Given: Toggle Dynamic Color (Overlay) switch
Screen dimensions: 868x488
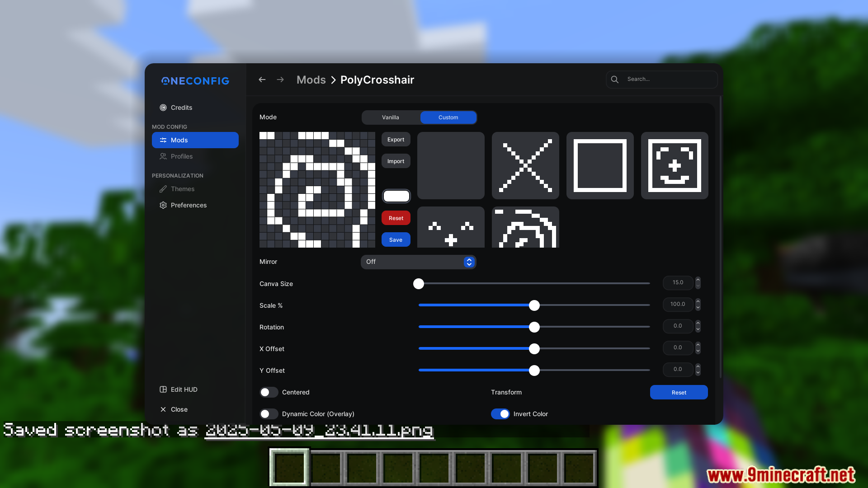Looking at the screenshot, I should [x=269, y=414].
